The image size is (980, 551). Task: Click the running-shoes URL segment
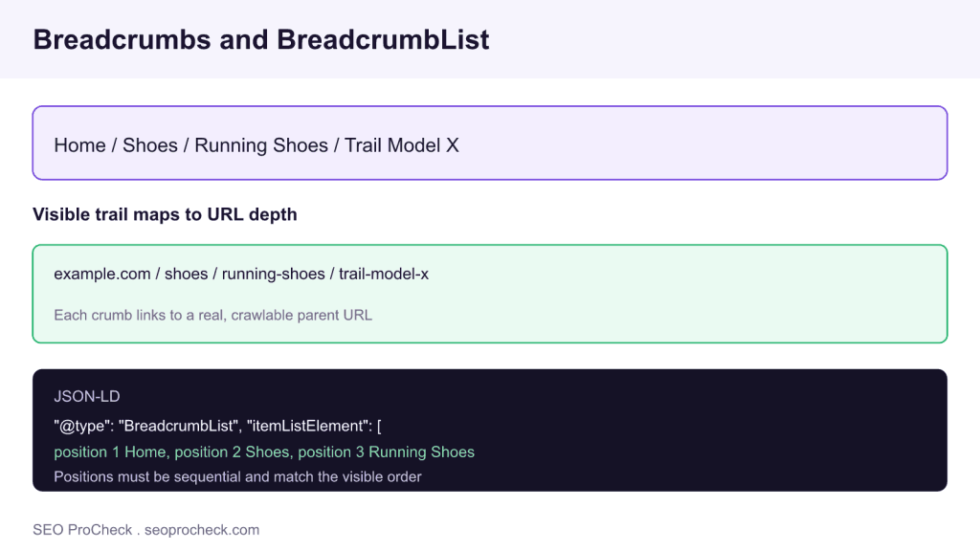[x=273, y=274]
